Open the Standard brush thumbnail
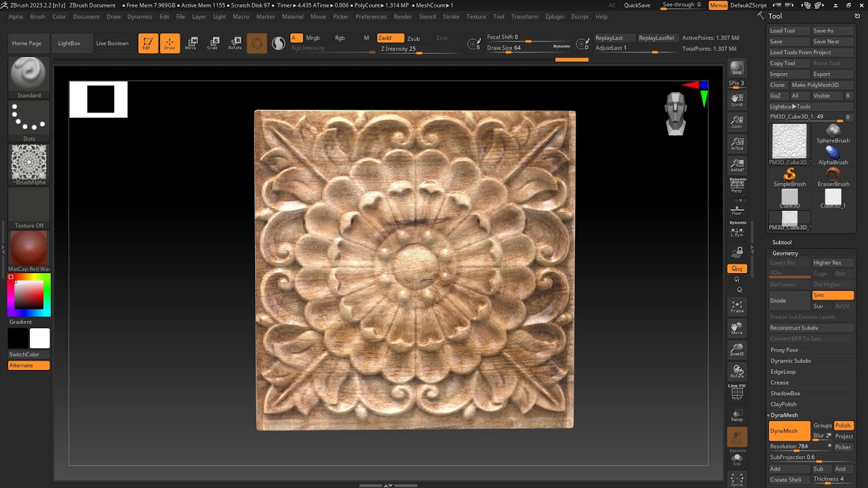Viewport: 868px width, 488px height. [x=28, y=75]
